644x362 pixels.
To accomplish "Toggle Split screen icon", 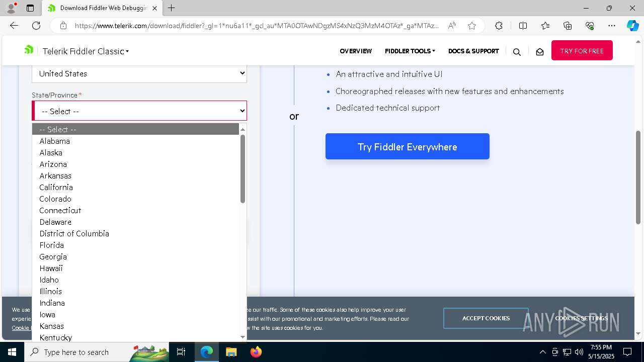I will pos(523,26).
